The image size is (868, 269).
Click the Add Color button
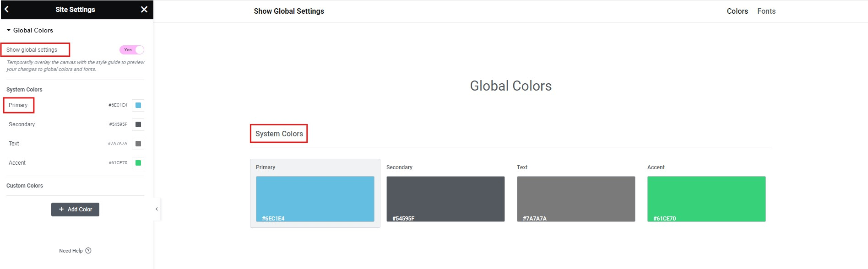click(75, 210)
